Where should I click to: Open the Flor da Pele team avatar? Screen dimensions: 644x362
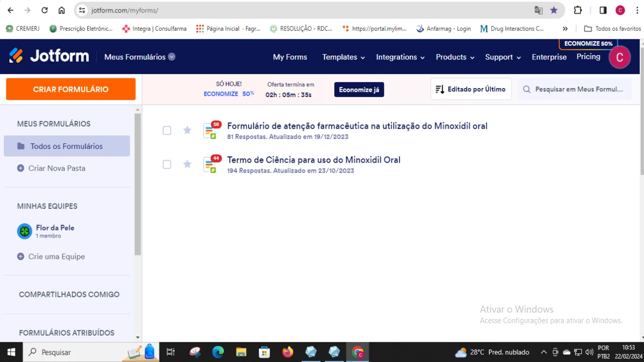(x=25, y=231)
